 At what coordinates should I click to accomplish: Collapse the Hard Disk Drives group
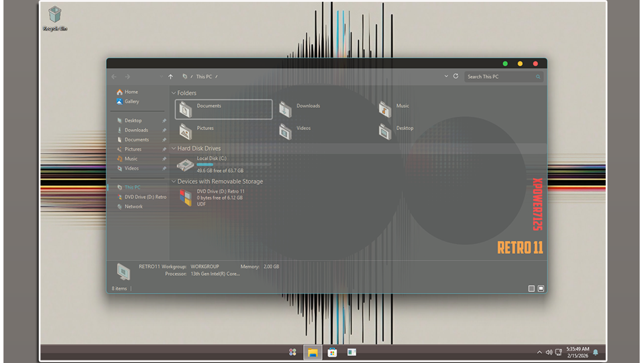click(174, 148)
